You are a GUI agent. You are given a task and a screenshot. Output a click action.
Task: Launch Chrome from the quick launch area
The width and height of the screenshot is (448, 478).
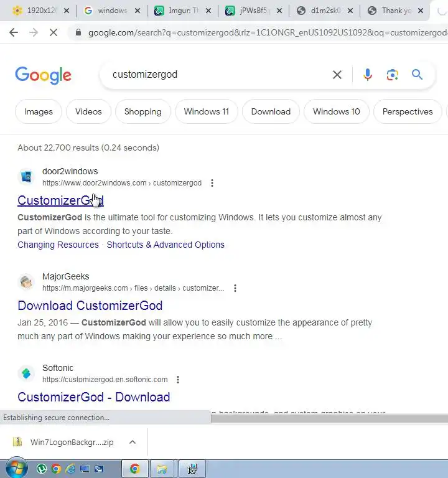pos(56,469)
